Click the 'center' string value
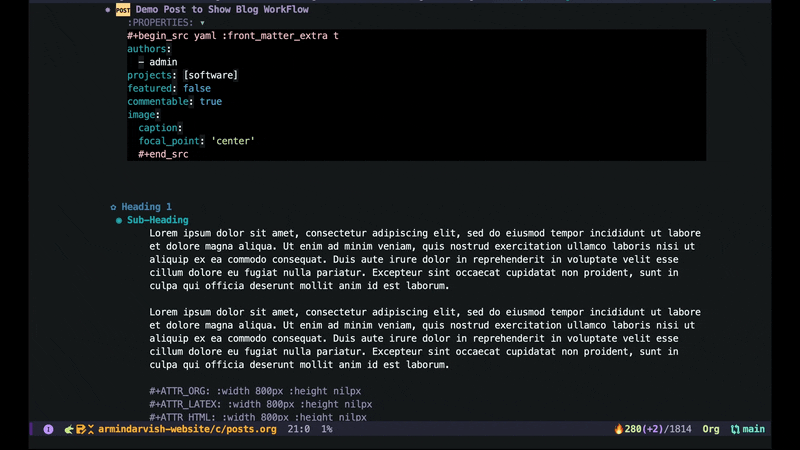 point(233,141)
